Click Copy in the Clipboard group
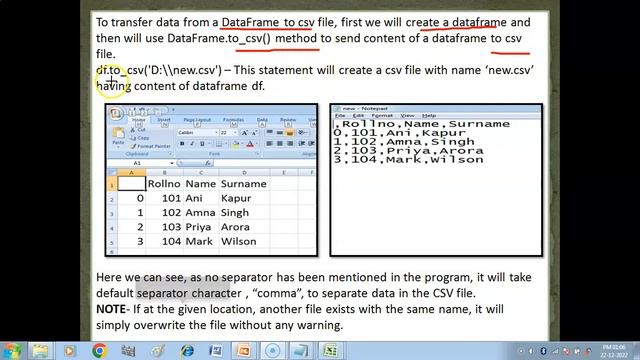 tap(140, 138)
